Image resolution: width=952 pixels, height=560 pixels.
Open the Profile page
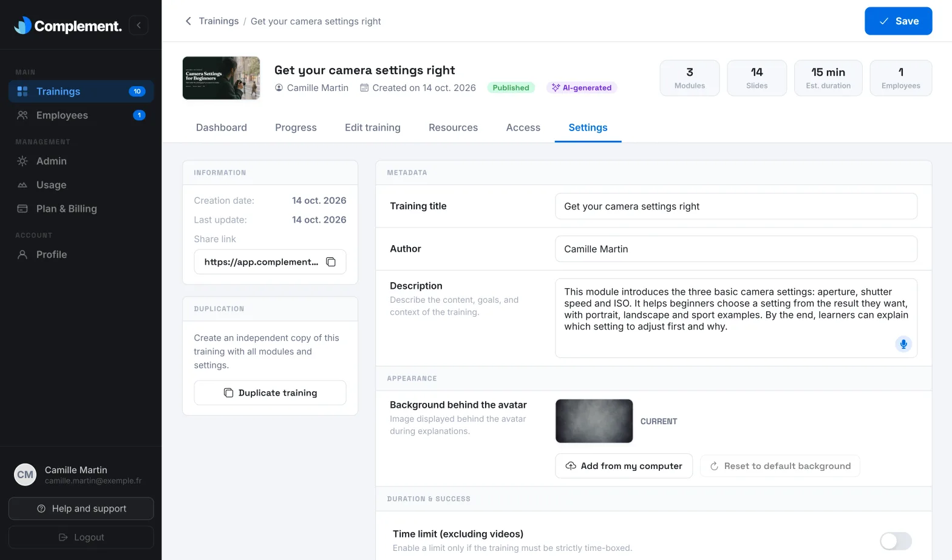pyautogui.click(x=81, y=254)
